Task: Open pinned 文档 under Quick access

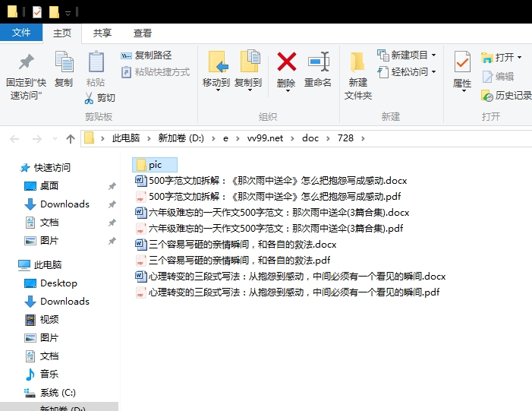Action: pos(42,223)
